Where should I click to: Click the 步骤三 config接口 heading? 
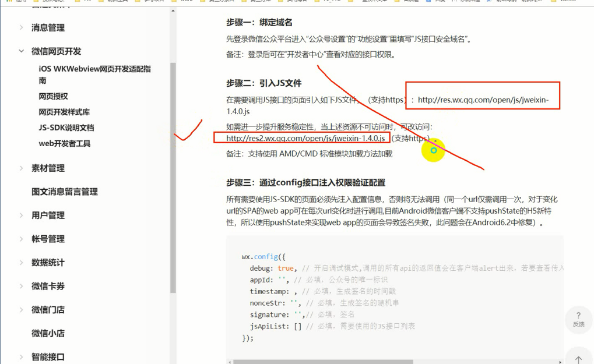[305, 183]
